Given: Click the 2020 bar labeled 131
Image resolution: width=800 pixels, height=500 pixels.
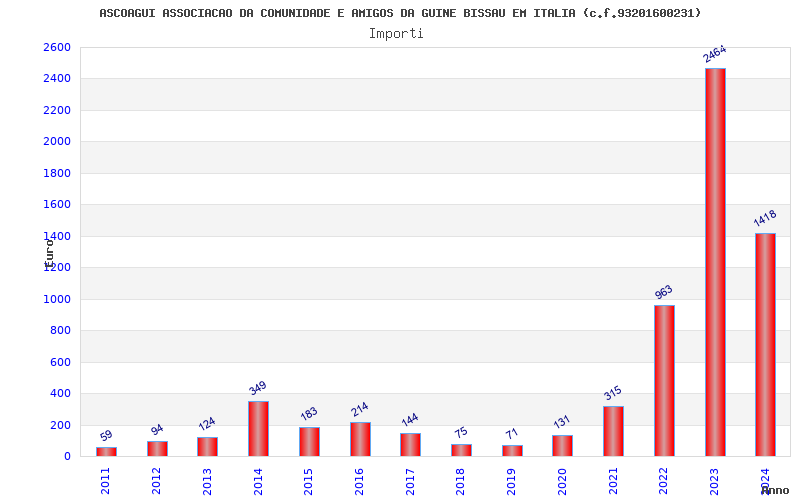Looking at the screenshot, I should (562, 446).
